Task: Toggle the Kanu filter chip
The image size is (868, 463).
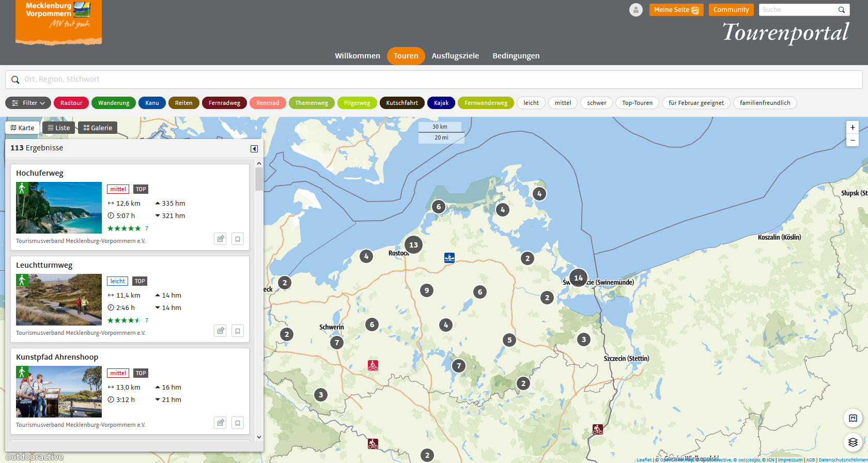Action: click(152, 103)
